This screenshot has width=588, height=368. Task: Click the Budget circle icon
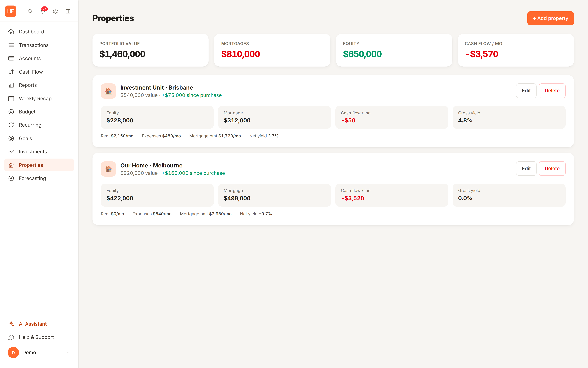pyautogui.click(x=11, y=112)
